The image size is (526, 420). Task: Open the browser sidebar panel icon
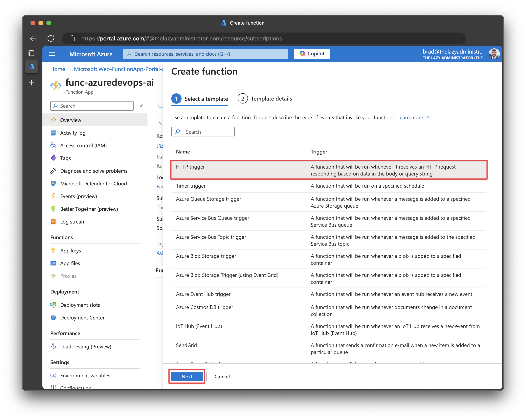[x=32, y=53]
